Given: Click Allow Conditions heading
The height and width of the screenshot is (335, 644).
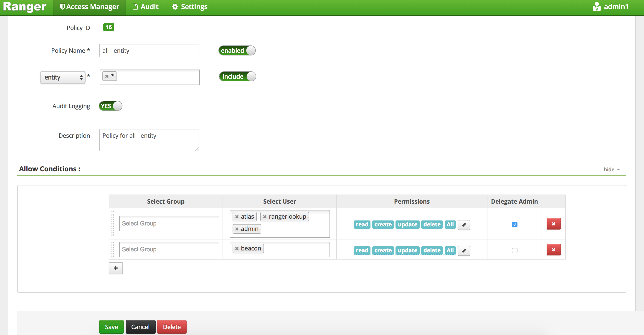Looking at the screenshot, I should coord(50,169).
